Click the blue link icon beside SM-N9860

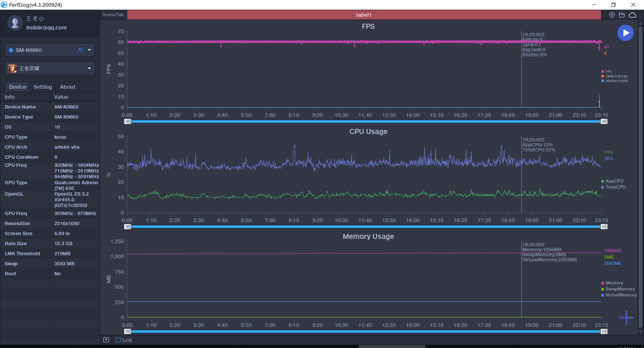pyautogui.click(x=80, y=50)
